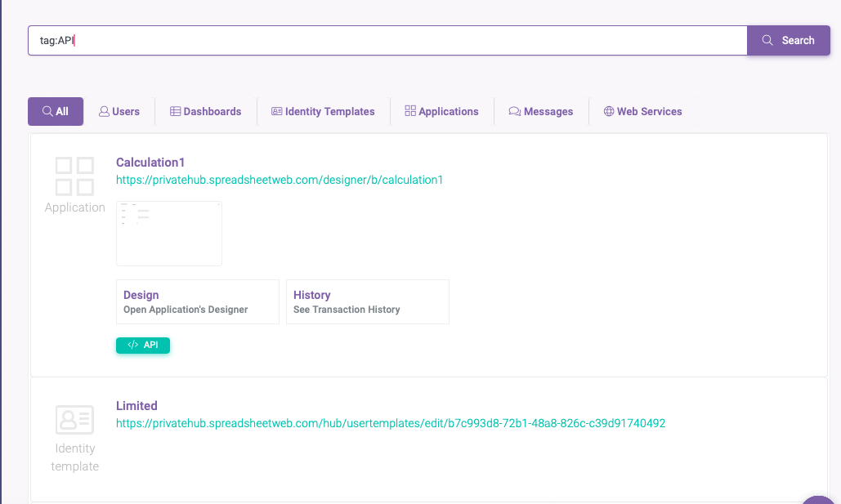This screenshot has width=841, height=504.
Task: Follow the designer/b/calculation1 URL link
Action: (280, 181)
